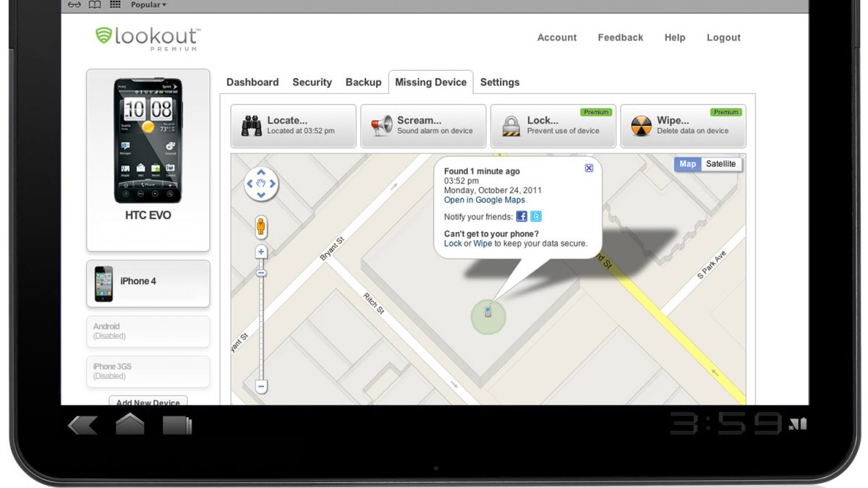Select the iPhone 4 device
Viewport: 868px width, 488px height.
coord(148,282)
